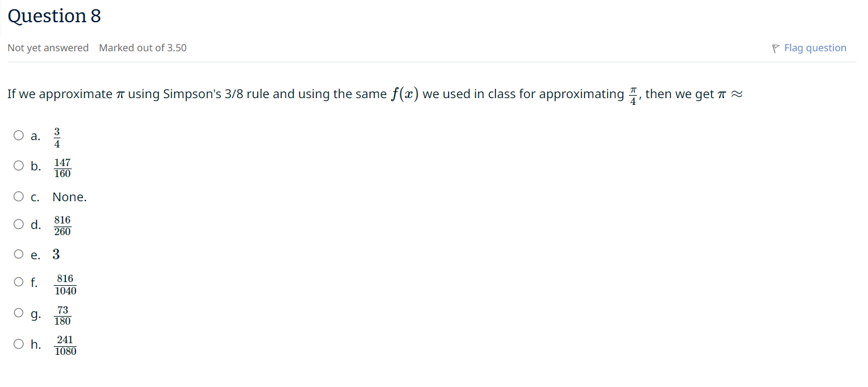The height and width of the screenshot is (387, 868).
Task: Click the Marked out of 3.50 text
Action: (143, 48)
